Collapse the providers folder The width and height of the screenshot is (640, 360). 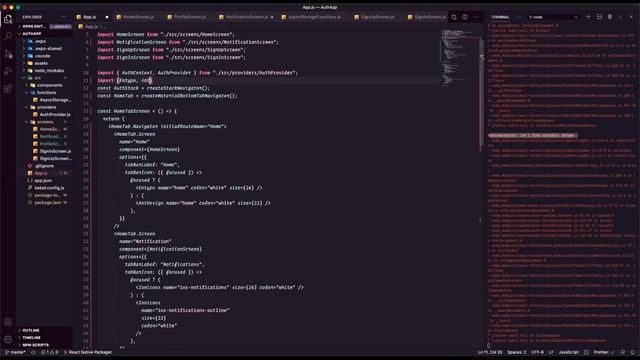click(45, 107)
